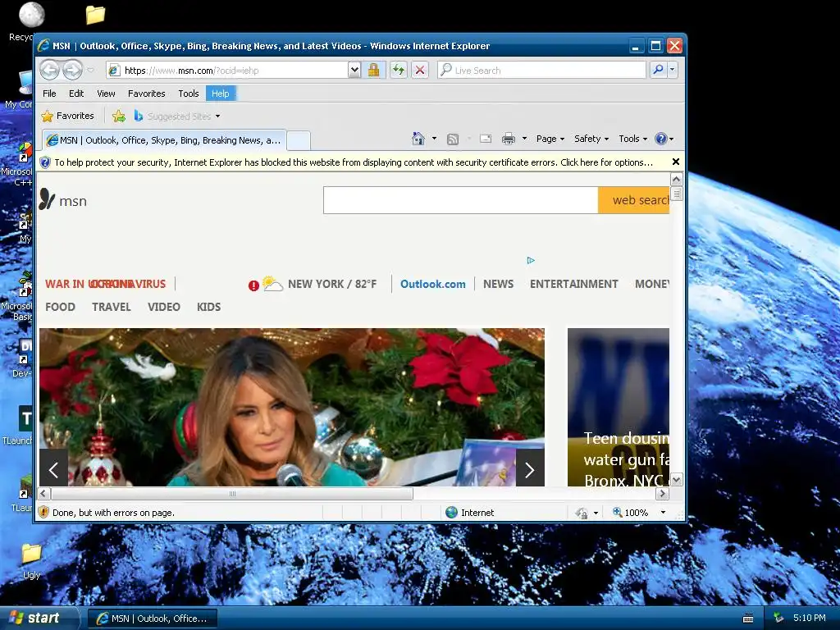Open the Page command dropdown
The height and width of the screenshot is (630, 840).
pyautogui.click(x=550, y=139)
